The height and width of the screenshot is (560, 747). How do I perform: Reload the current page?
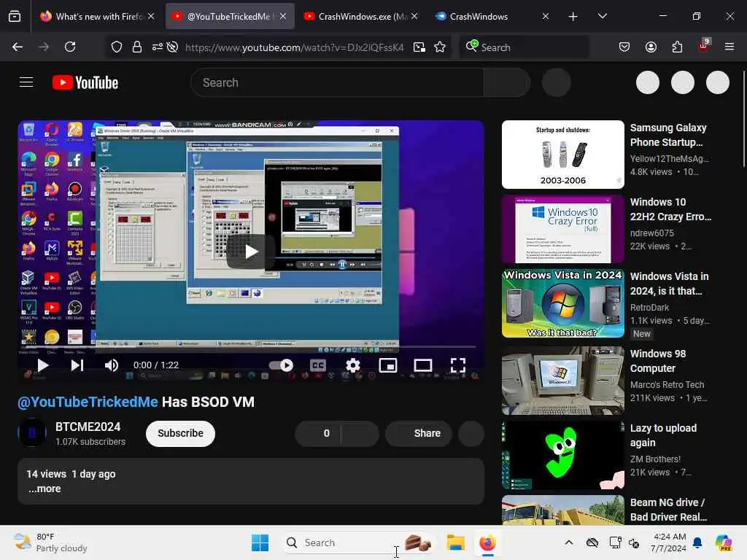pos(70,47)
